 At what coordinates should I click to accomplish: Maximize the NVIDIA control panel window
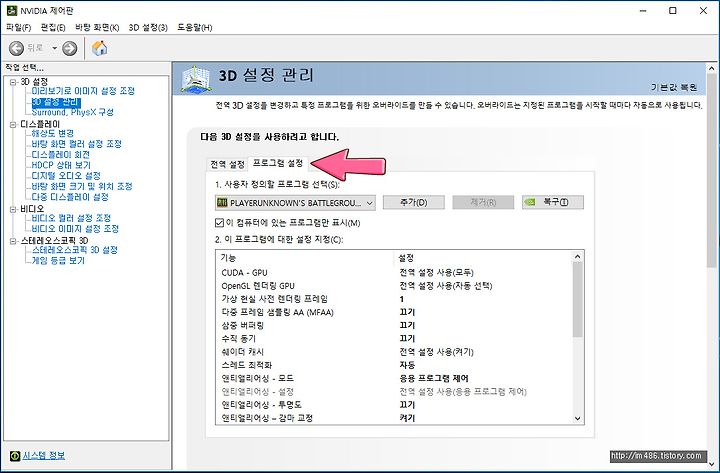(x=673, y=11)
